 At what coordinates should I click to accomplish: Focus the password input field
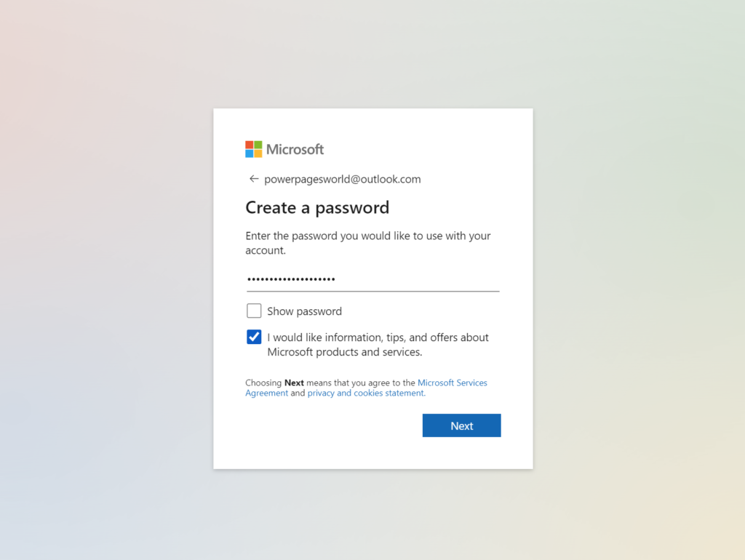373,279
